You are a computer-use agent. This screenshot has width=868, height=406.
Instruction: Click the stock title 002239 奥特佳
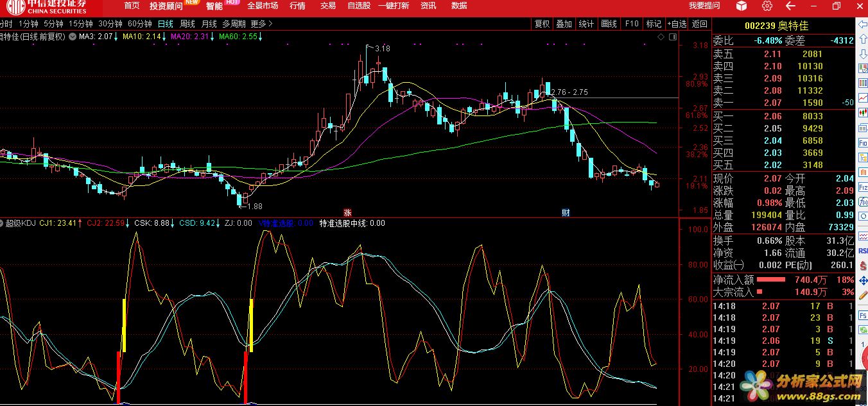[x=776, y=26]
